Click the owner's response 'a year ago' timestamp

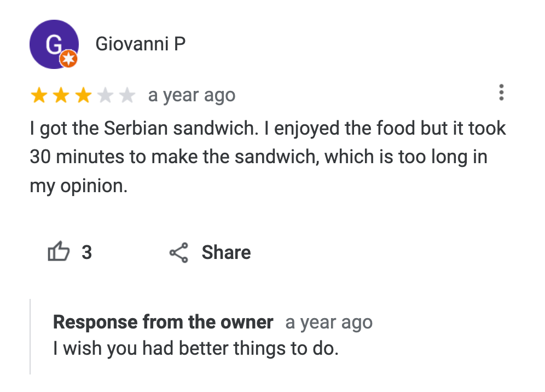click(329, 322)
